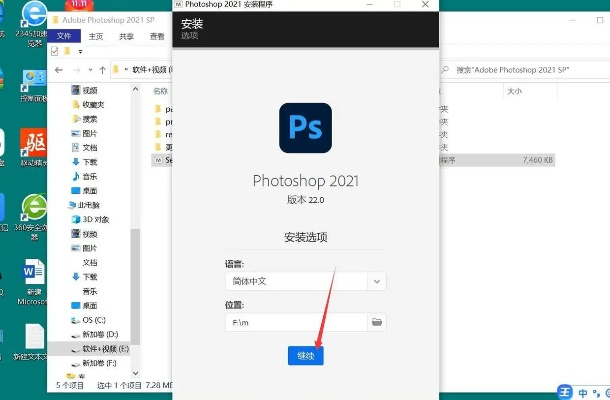Click the new folder icon in quick access toolbar
Viewport: 610px width, 400px height.
(67, 51)
